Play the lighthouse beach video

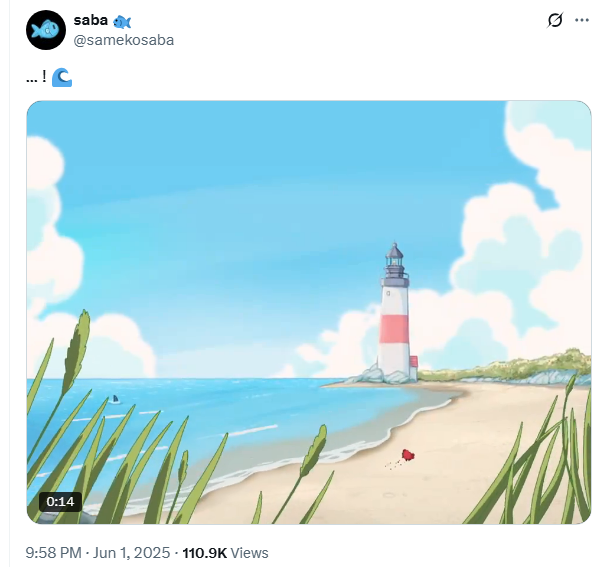[x=309, y=312]
